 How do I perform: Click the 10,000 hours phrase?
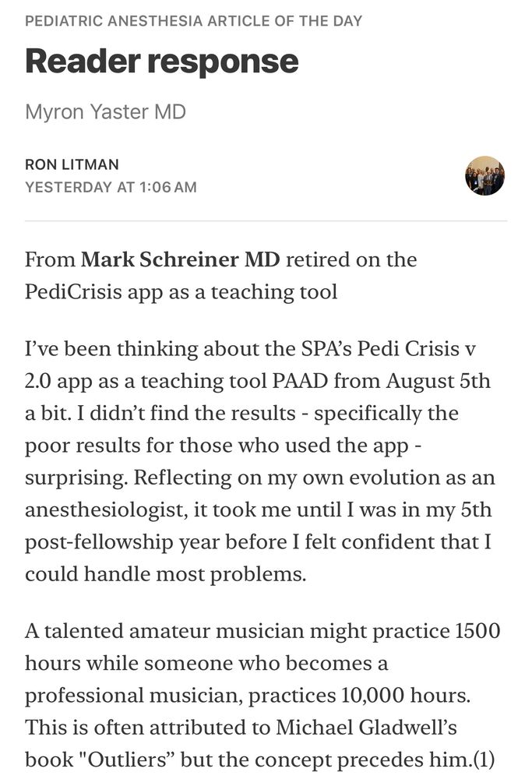point(405,696)
